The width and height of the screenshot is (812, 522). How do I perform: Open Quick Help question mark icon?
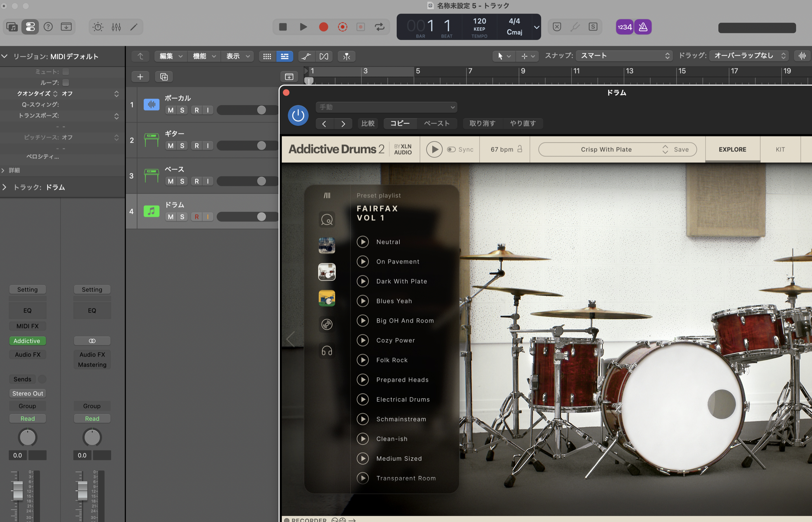coord(48,27)
